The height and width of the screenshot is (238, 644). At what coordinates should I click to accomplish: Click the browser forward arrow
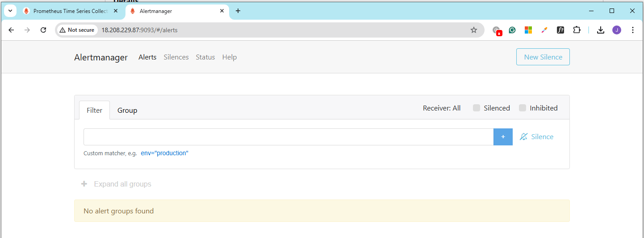27,30
